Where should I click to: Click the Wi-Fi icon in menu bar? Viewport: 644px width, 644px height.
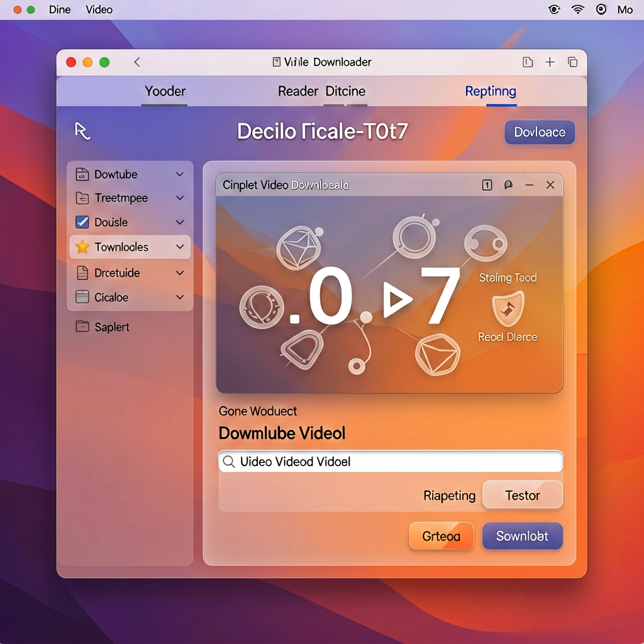click(x=578, y=9)
